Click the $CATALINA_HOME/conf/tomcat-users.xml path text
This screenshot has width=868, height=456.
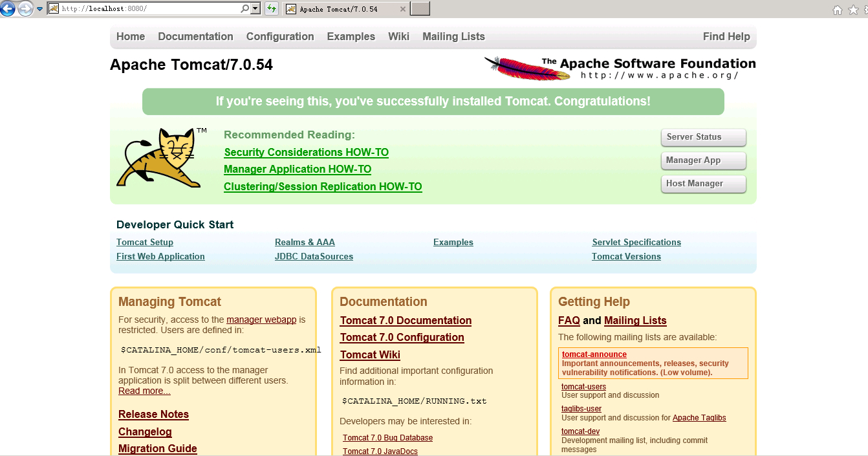click(x=221, y=350)
